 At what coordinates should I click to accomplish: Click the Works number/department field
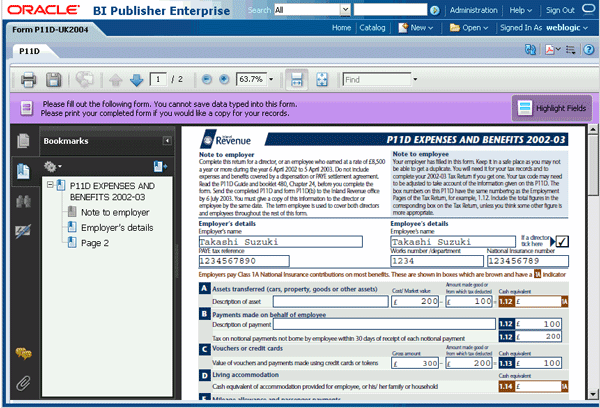click(437, 261)
